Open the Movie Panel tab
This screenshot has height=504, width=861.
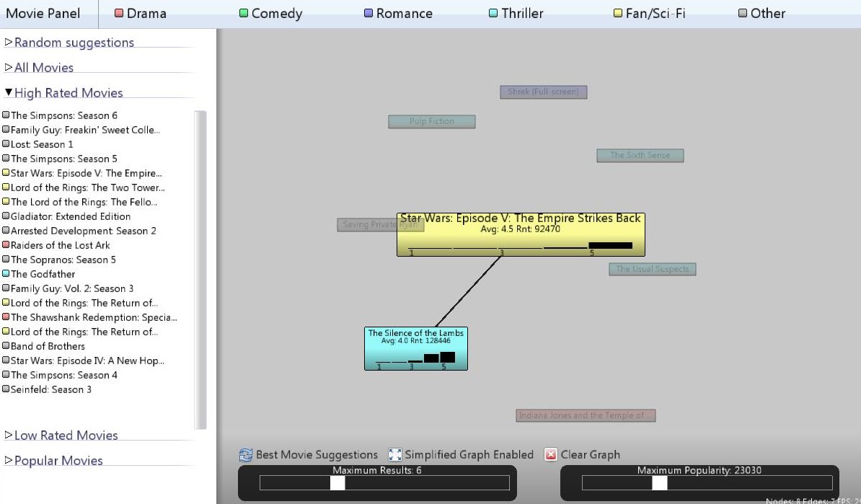(43, 13)
